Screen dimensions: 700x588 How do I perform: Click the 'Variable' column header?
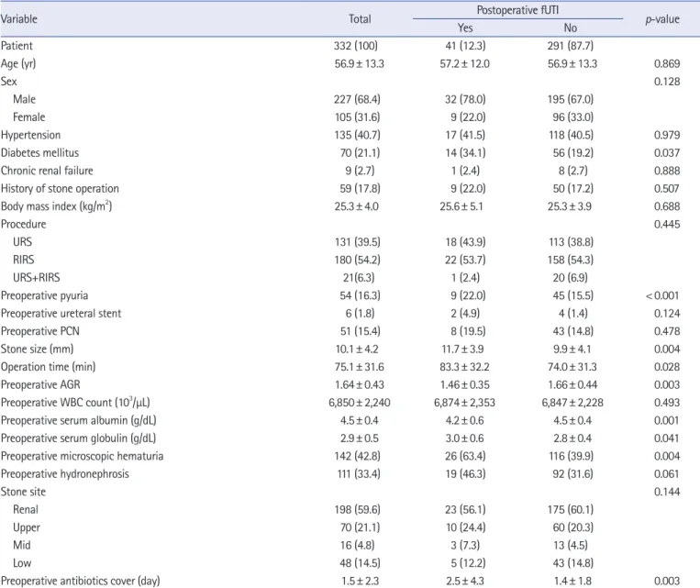18,19
